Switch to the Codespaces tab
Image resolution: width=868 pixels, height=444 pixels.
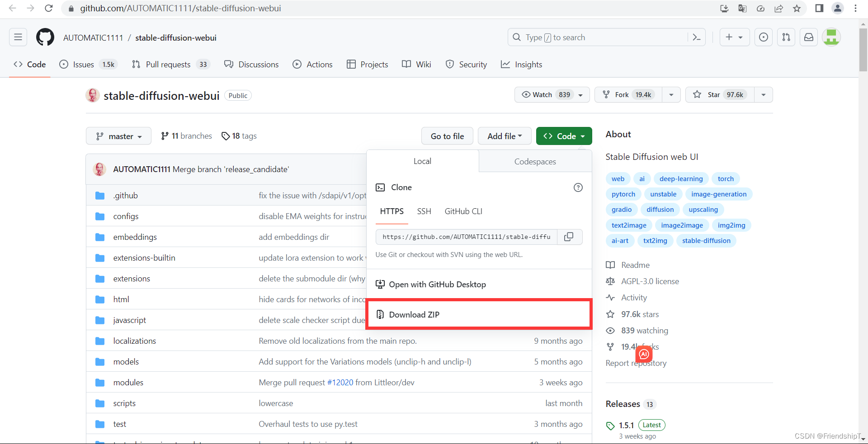[x=535, y=161]
